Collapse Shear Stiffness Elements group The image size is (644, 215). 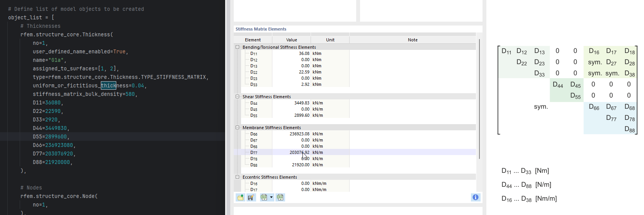coord(238,97)
